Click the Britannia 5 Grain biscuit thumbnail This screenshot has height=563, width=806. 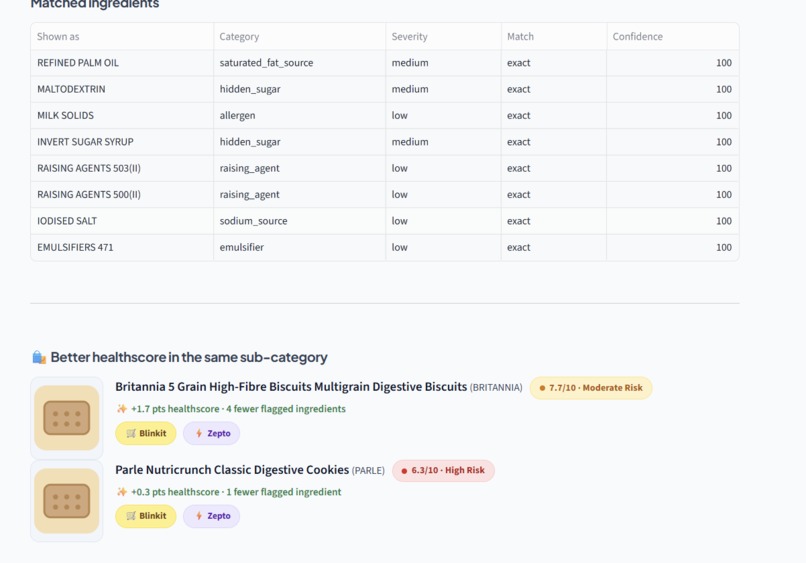coord(67,418)
